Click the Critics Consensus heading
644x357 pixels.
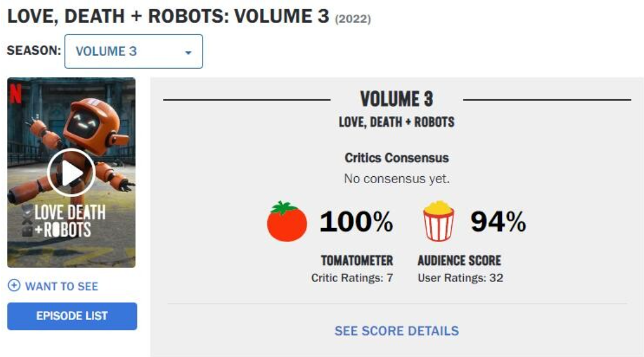(x=397, y=158)
